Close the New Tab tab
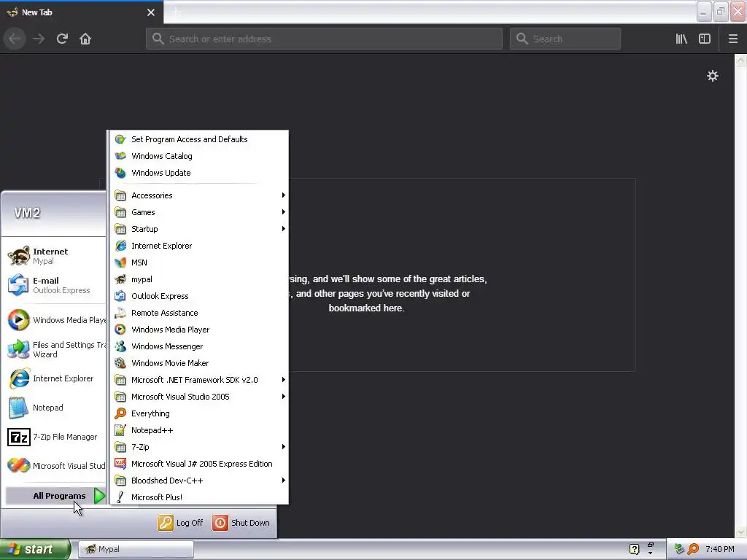This screenshot has width=747, height=560. point(151,12)
